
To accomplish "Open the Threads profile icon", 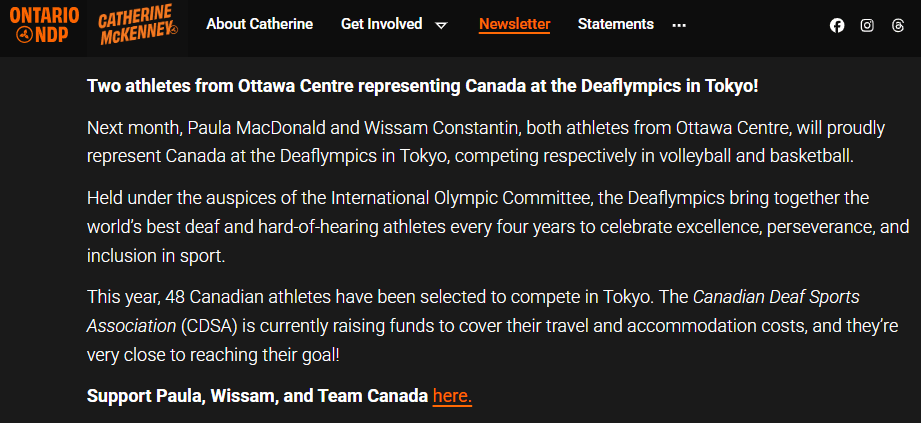I will [897, 26].
